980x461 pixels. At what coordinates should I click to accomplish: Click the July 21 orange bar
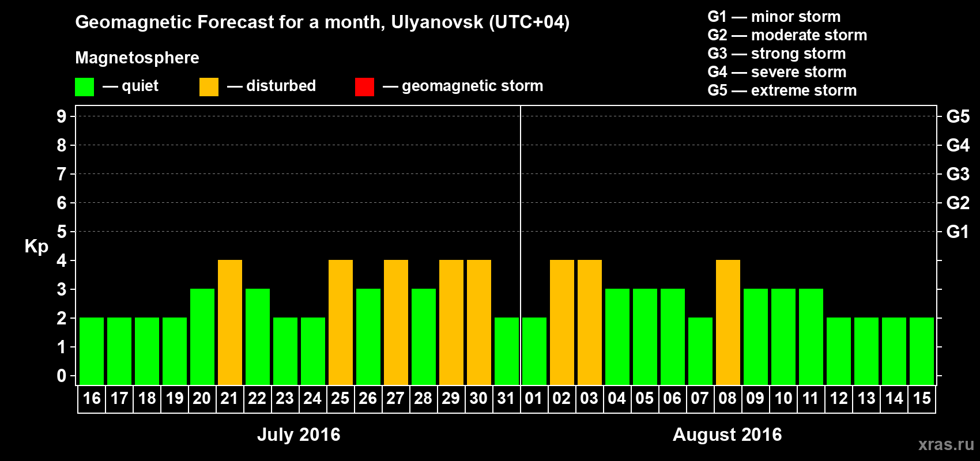230,322
